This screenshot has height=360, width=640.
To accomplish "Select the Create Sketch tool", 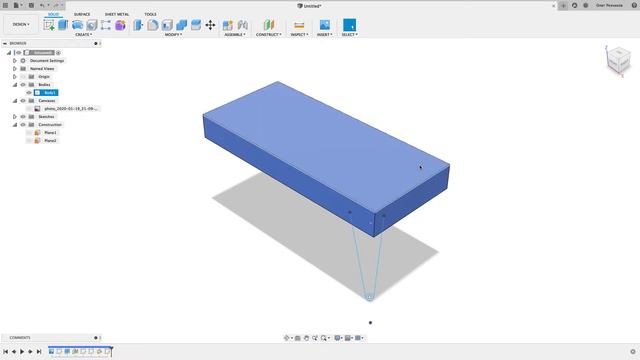I will pyautogui.click(x=49, y=25).
